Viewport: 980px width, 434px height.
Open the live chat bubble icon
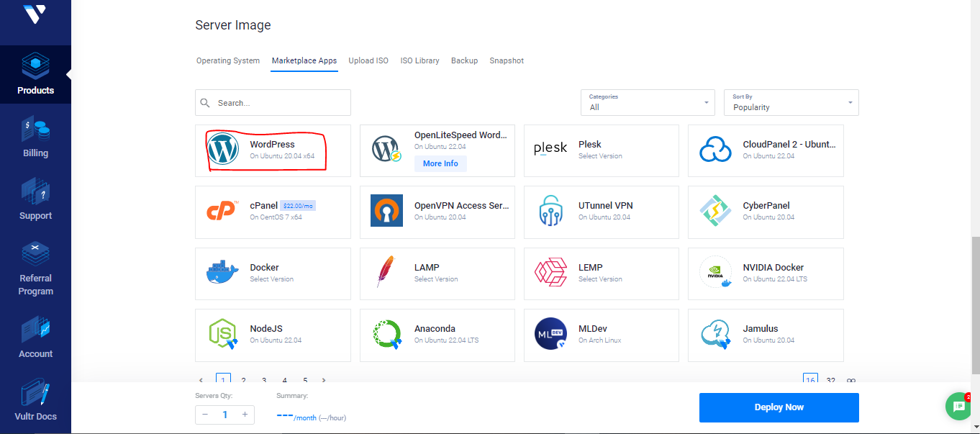[x=958, y=407]
